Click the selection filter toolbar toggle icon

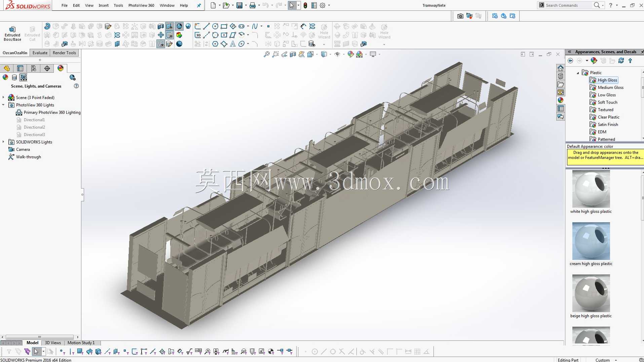9,352
